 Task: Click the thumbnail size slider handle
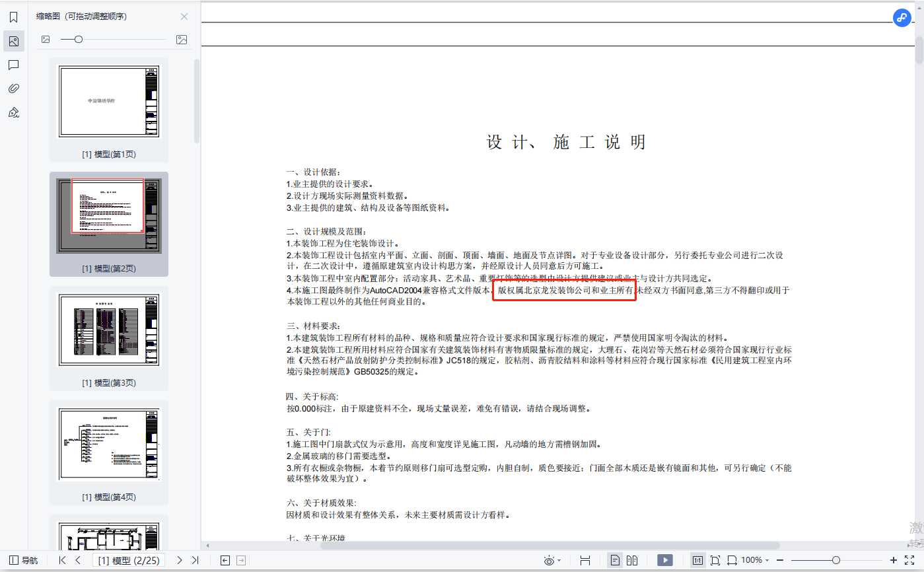pos(79,40)
